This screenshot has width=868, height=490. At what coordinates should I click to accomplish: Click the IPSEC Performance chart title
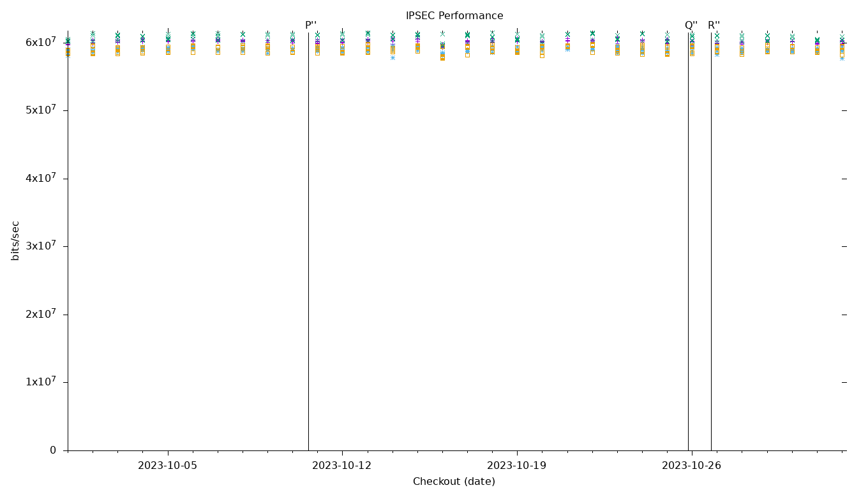tap(454, 16)
